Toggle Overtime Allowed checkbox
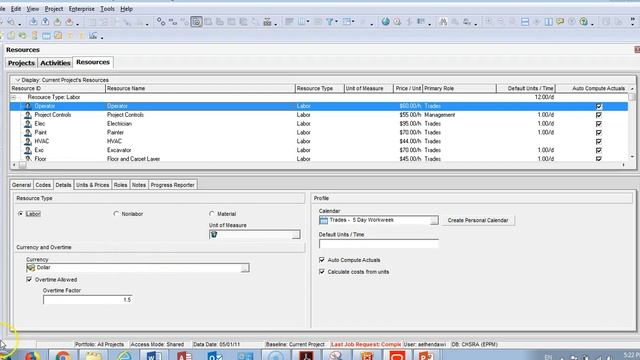 (29, 280)
